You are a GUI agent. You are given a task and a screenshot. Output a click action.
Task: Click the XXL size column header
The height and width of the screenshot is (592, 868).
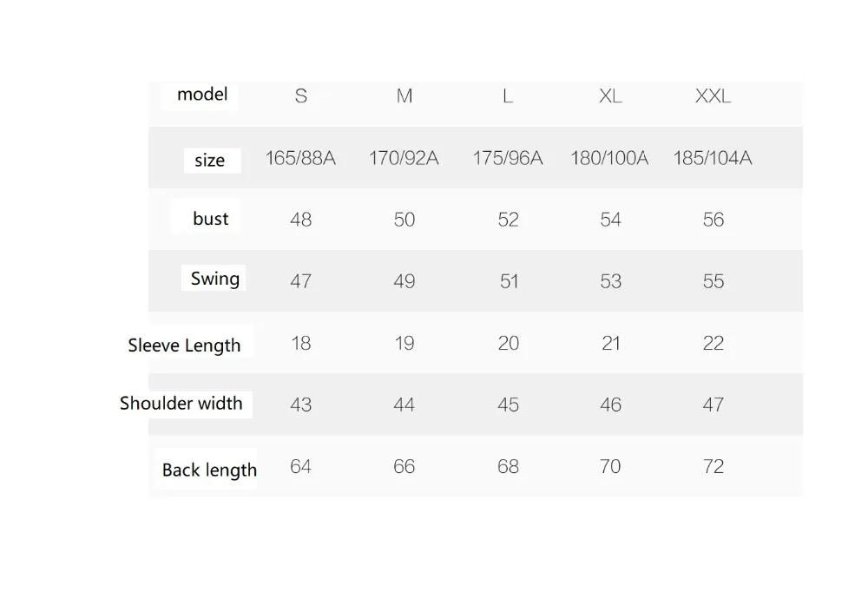pos(713,95)
